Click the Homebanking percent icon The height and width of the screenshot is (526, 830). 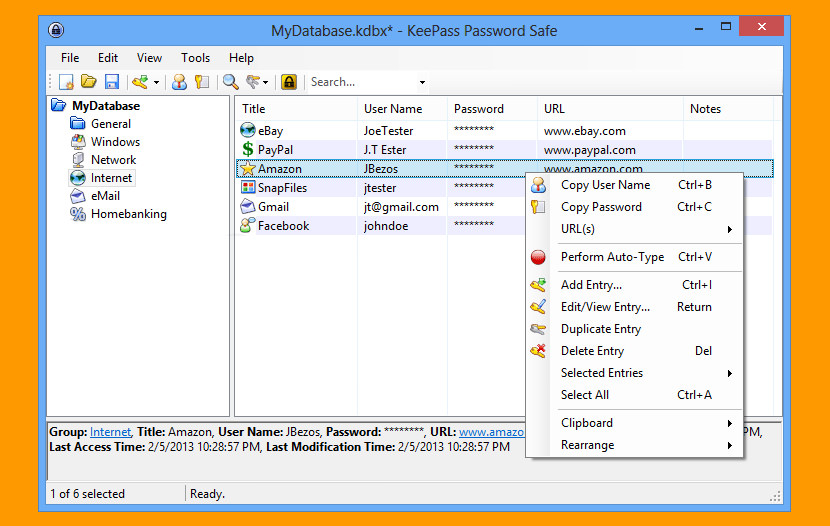[78, 214]
